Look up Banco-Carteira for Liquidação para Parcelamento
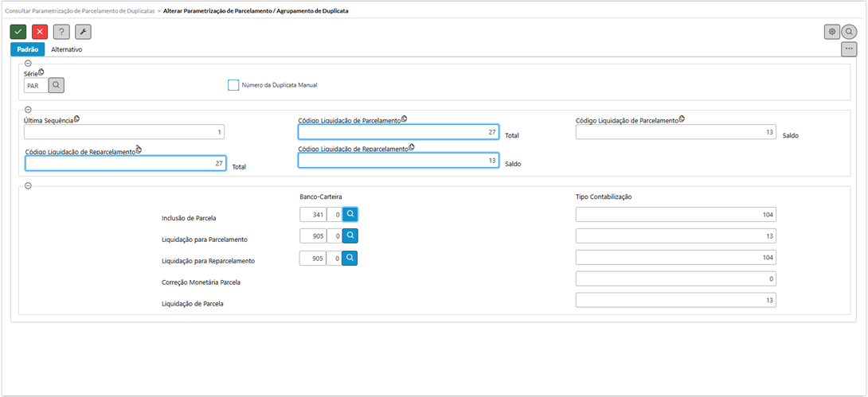 pos(350,236)
